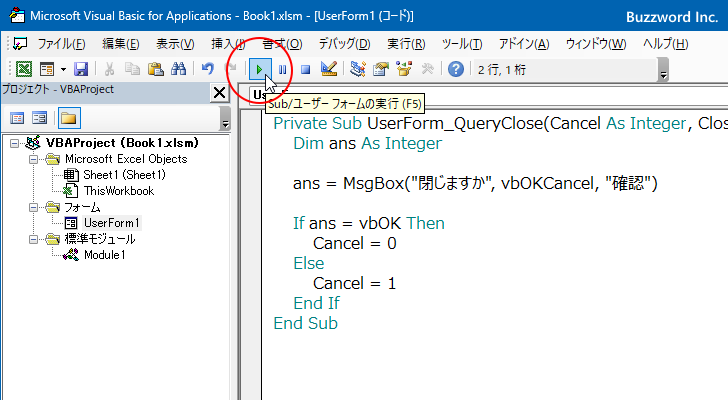
Task: Open the ウィンドウ(W) menu
Action: pos(596,44)
